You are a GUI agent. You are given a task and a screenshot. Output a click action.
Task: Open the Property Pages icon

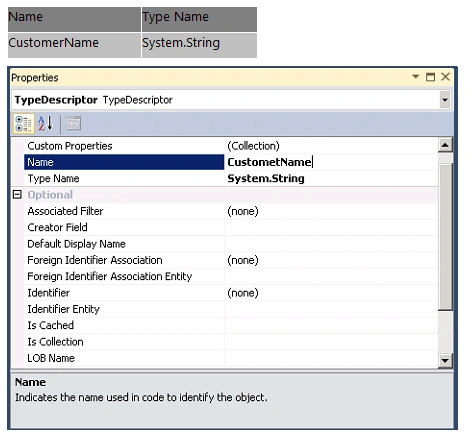pyautogui.click(x=73, y=124)
